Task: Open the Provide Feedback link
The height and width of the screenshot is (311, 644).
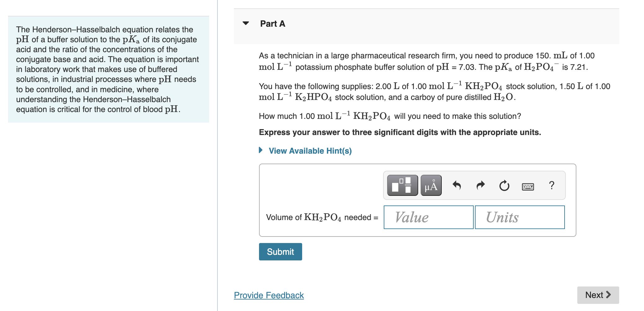Action: coord(269,295)
